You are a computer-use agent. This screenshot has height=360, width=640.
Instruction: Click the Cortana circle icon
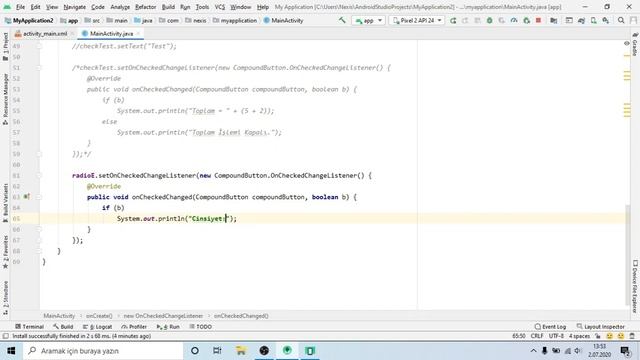[x=195, y=351]
